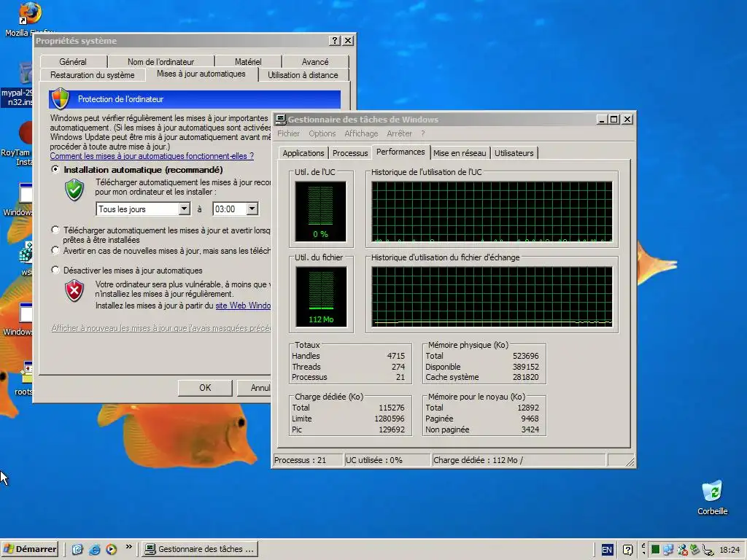The image size is (747, 560).
Task: Click OK in Propriétés système
Action: (205, 388)
